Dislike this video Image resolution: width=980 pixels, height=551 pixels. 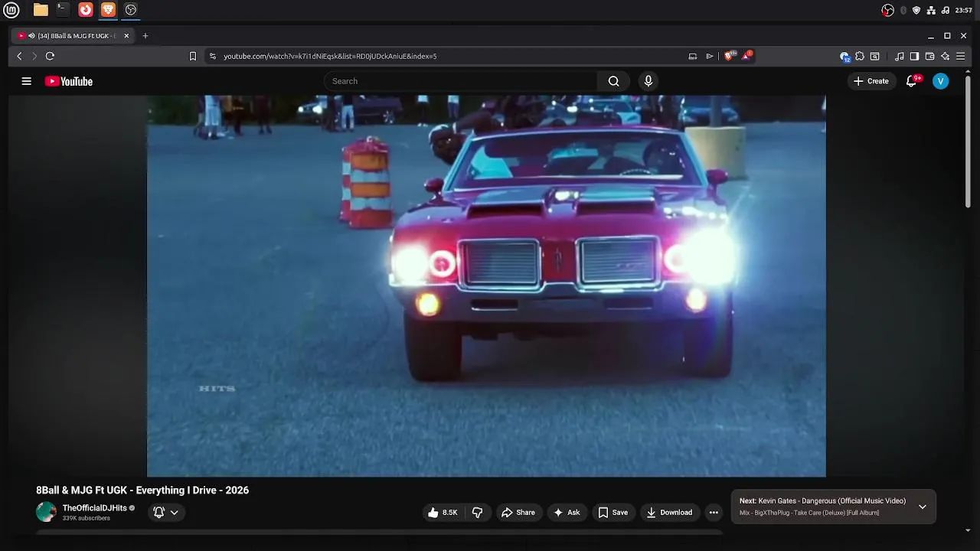477,513
